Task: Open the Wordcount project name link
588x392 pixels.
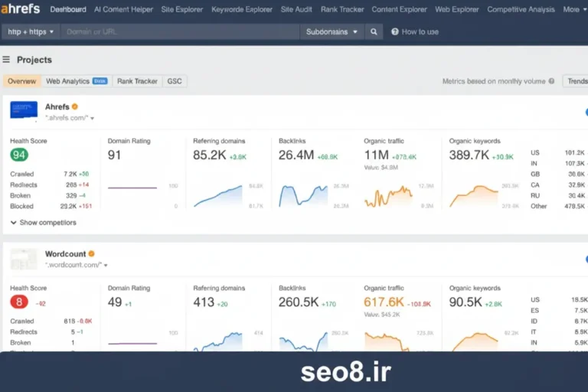Action: [x=65, y=254]
